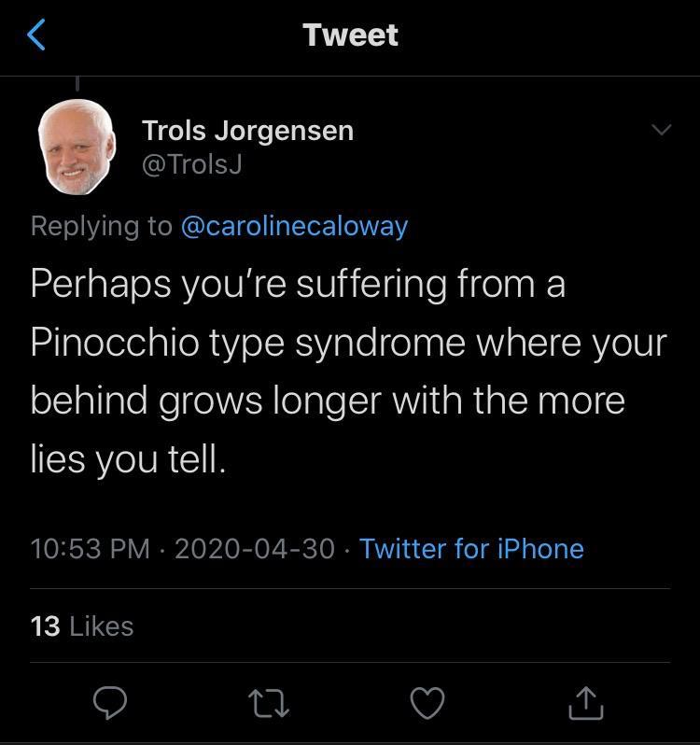The width and height of the screenshot is (700, 745).
Task: Open the reply speech bubble icon
Action: pos(110,702)
